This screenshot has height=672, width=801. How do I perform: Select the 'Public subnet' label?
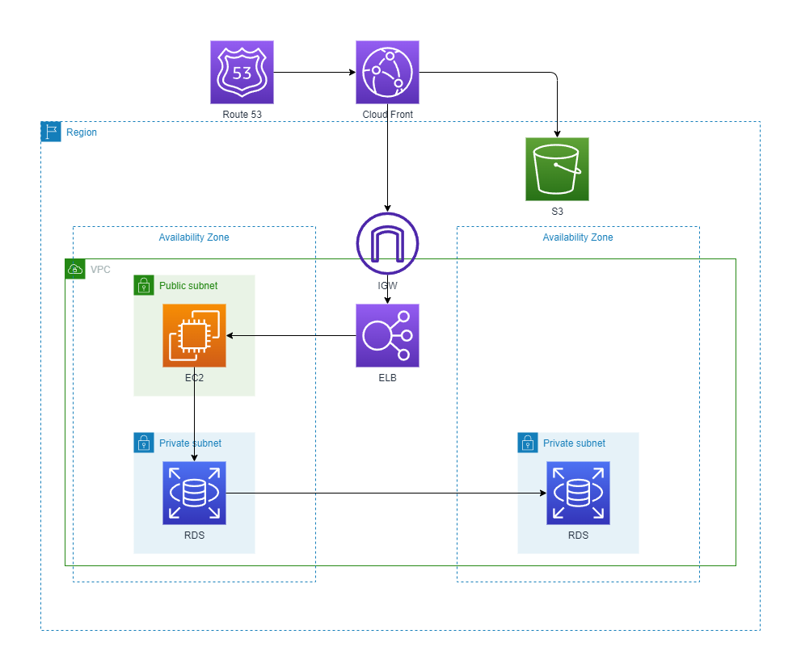pyautogui.click(x=188, y=286)
